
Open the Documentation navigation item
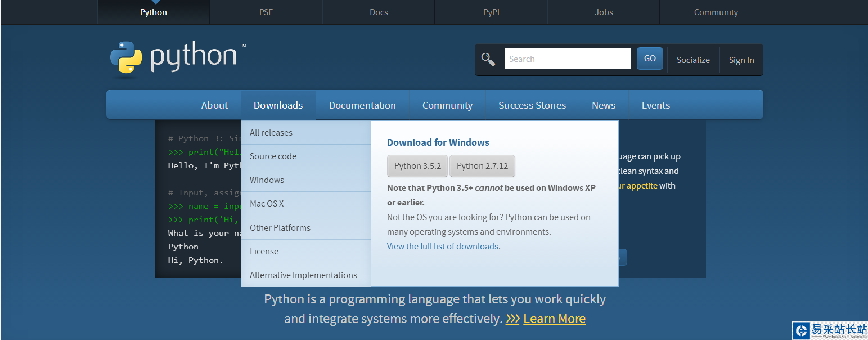[x=362, y=105]
